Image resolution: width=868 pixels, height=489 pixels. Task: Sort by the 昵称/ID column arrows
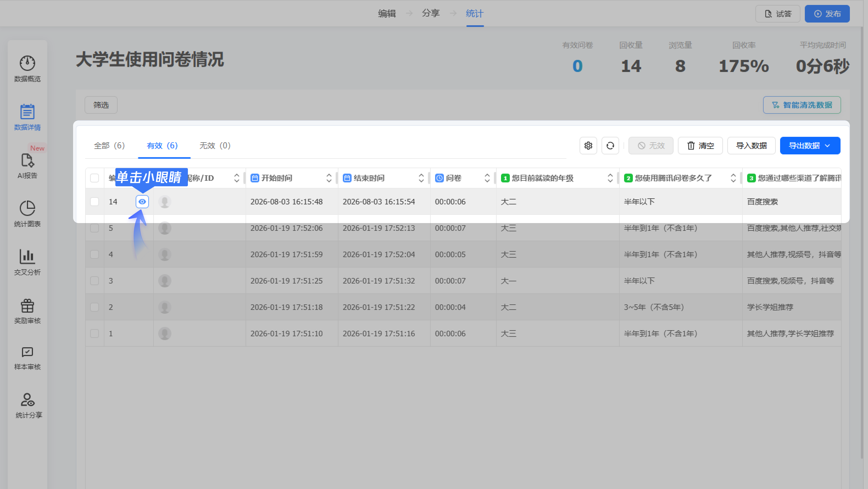pos(237,178)
